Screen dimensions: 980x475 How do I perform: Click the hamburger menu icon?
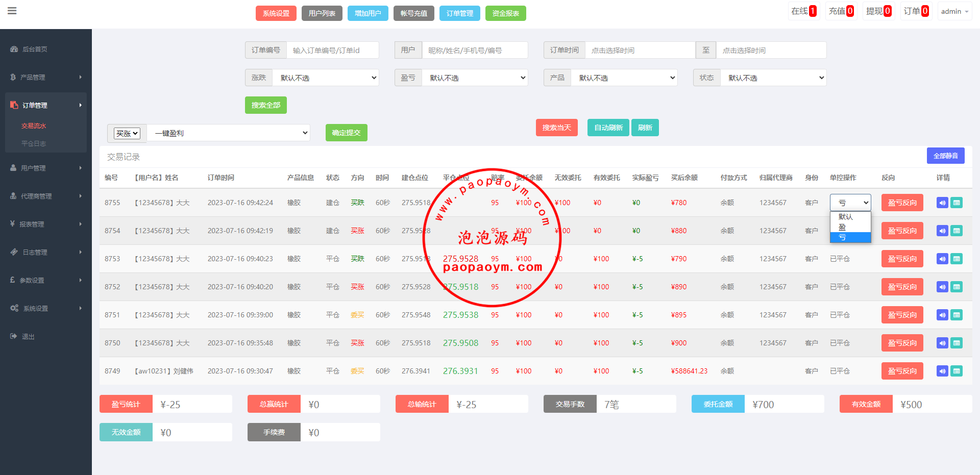[x=12, y=11]
